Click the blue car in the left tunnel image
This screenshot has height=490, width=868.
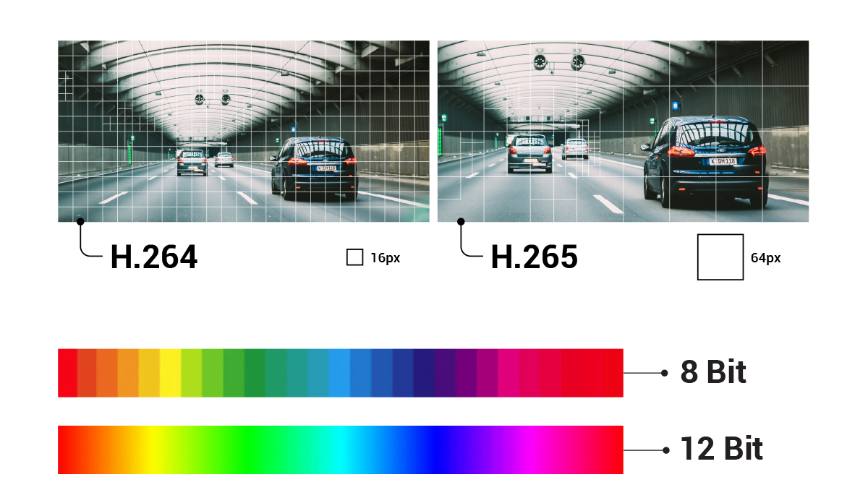point(315,168)
